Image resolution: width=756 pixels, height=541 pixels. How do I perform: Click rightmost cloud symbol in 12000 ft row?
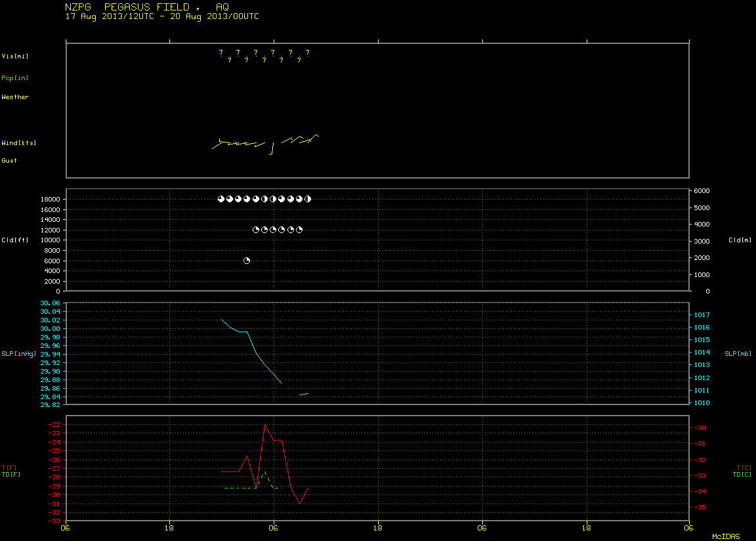(299, 230)
